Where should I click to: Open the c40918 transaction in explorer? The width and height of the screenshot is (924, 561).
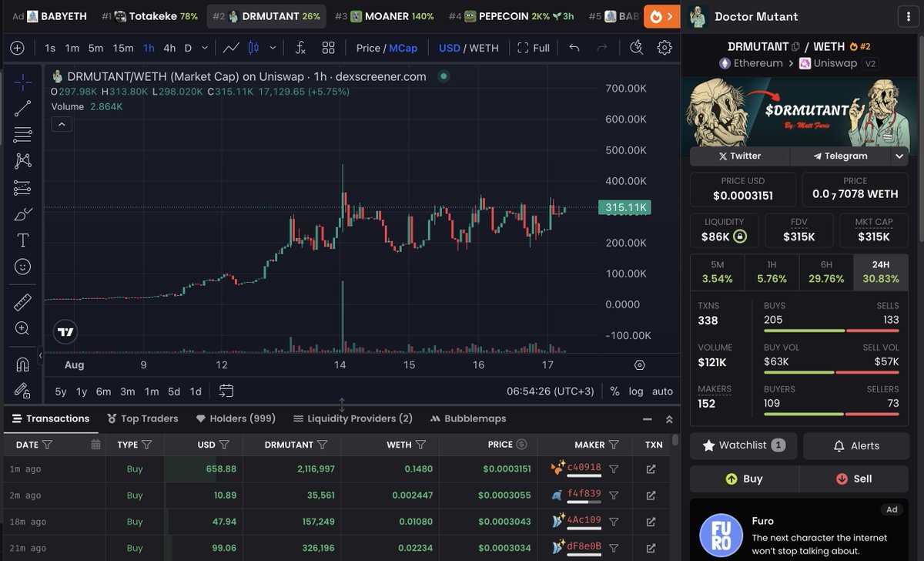[x=651, y=469]
